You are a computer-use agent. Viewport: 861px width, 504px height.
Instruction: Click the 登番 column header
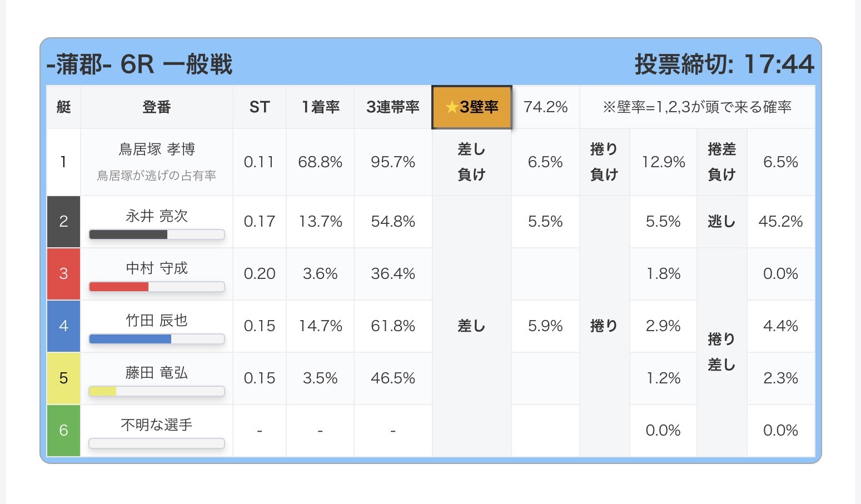[x=157, y=107]
